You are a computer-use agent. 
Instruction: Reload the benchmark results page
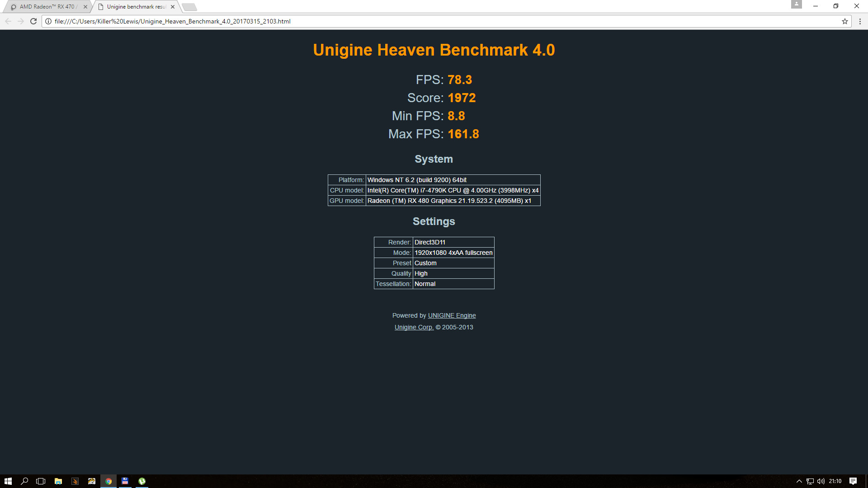click(33, 21)
